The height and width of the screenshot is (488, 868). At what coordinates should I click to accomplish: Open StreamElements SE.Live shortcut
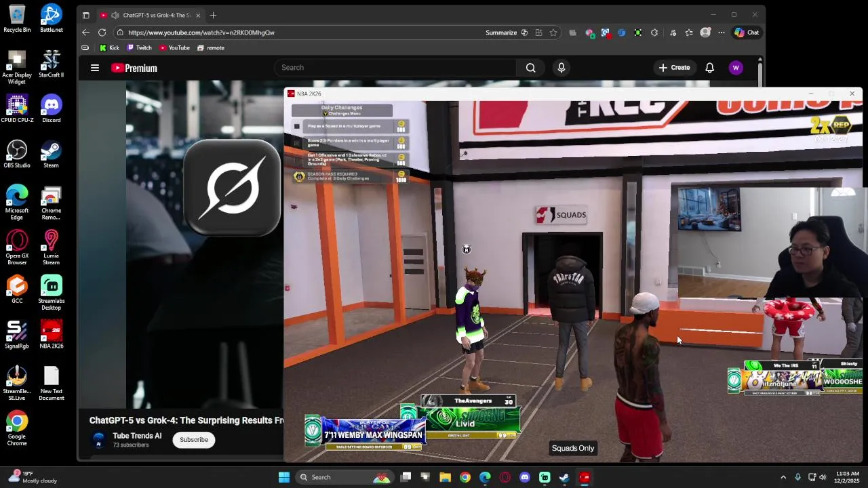pyautogui.click(x=17, y=383)
